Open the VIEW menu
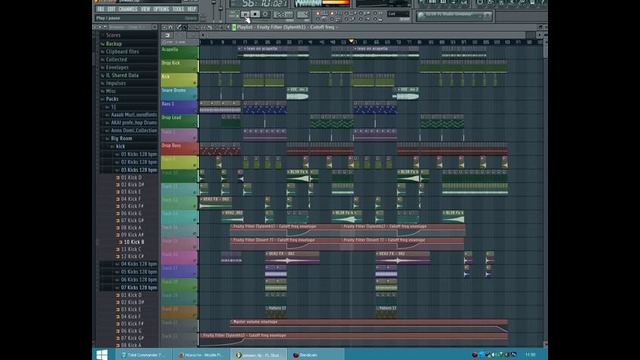 [x=145, y=9]
